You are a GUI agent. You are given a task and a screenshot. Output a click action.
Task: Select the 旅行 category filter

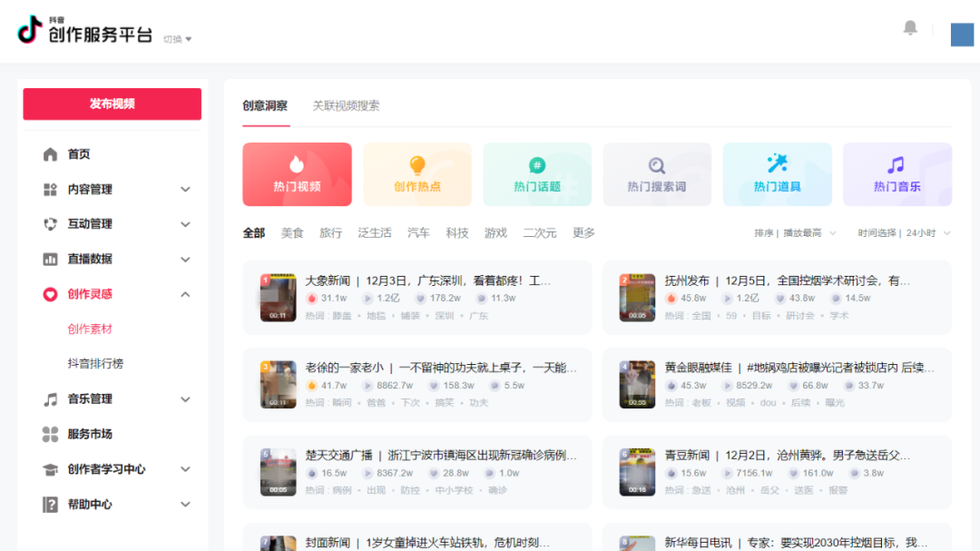330,233
